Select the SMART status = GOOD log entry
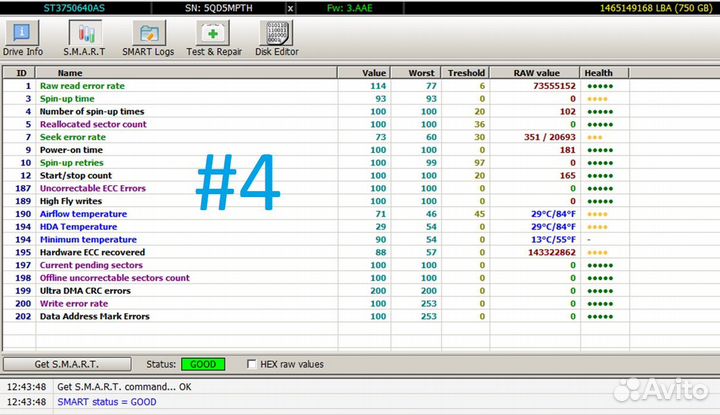Viewport: 720px width, 415px height. pyautogui.click(x=107, y=402)
